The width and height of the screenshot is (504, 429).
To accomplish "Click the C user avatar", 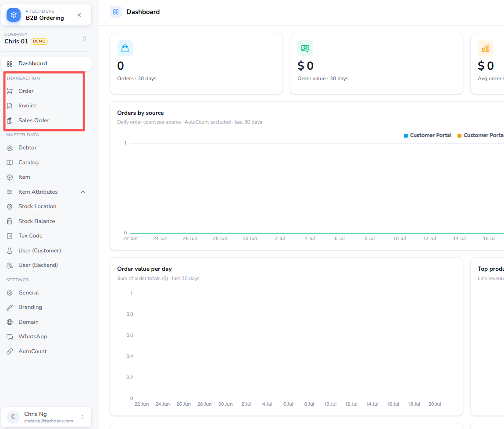I will pyautogui.click(x=13, y=417).
